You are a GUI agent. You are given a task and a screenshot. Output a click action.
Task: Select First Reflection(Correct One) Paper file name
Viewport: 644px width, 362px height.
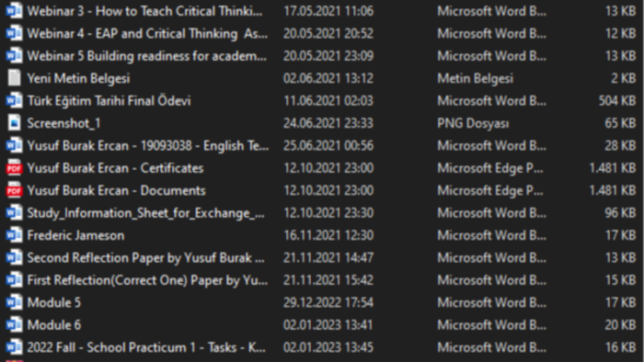(x=147, y=280)
